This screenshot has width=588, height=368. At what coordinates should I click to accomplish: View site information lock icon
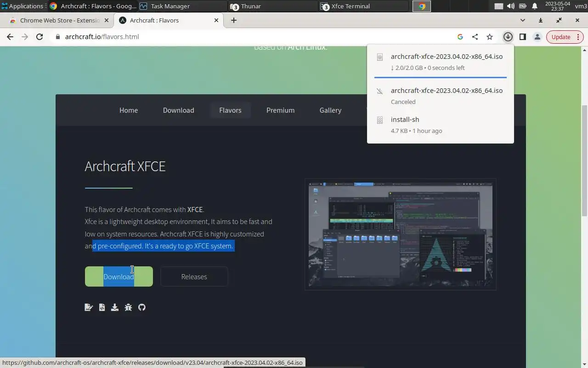coord(58,37)
